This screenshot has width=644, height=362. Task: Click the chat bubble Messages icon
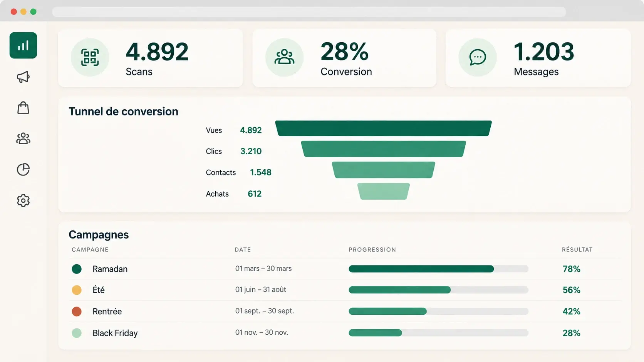click(x=478, y=57)
